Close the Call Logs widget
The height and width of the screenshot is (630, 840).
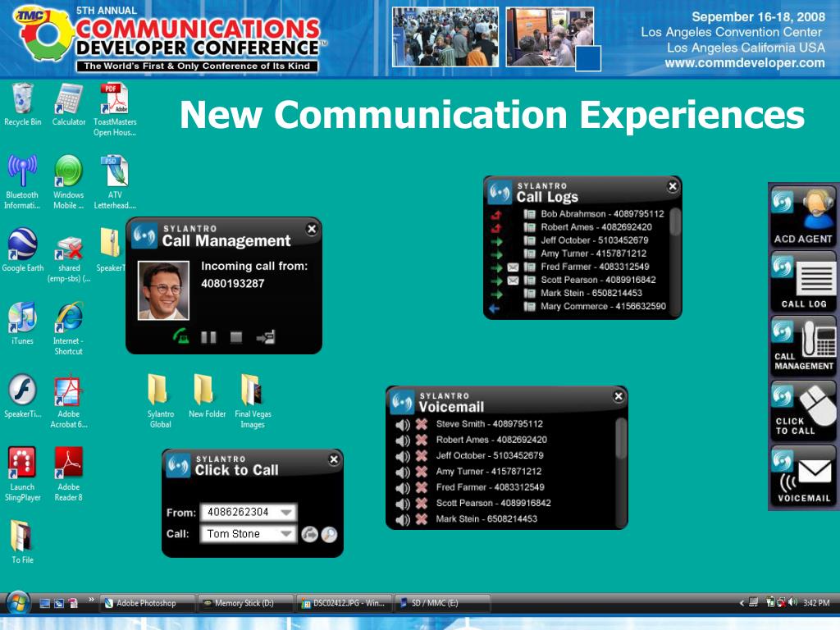pyautogui.click(x=673, y=186)
